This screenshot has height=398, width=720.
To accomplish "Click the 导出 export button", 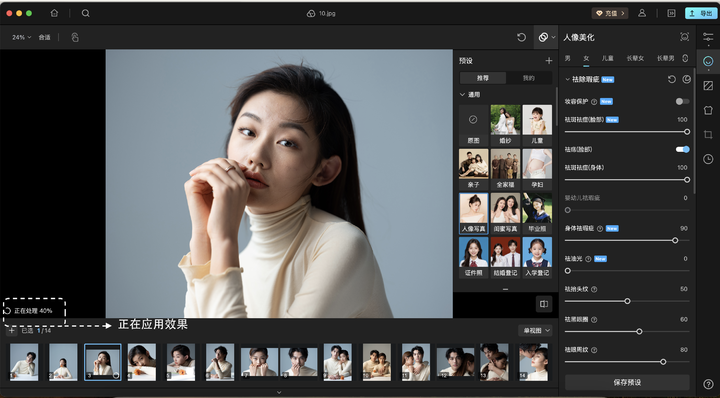I will coord(701,13).
